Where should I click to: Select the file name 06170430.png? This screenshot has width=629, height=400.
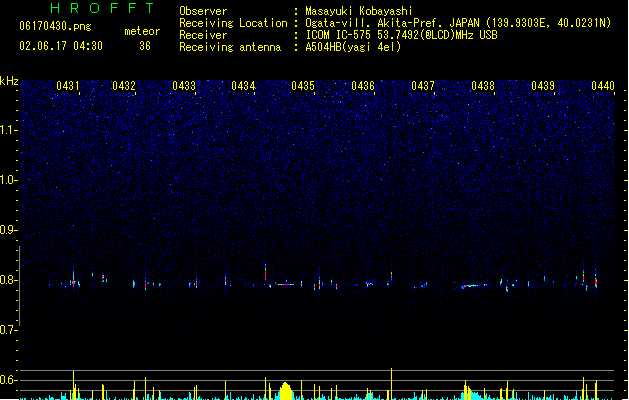click(x=55, y=26)
